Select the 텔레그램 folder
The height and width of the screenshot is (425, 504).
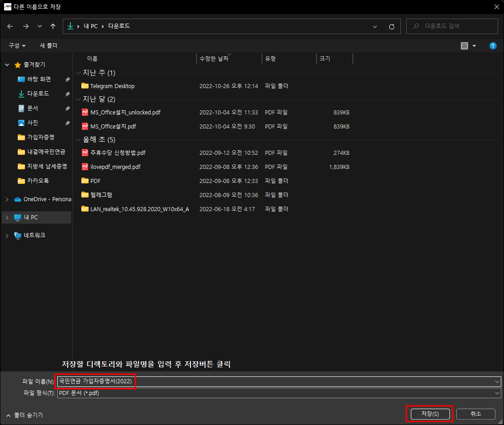coord(101,195)
